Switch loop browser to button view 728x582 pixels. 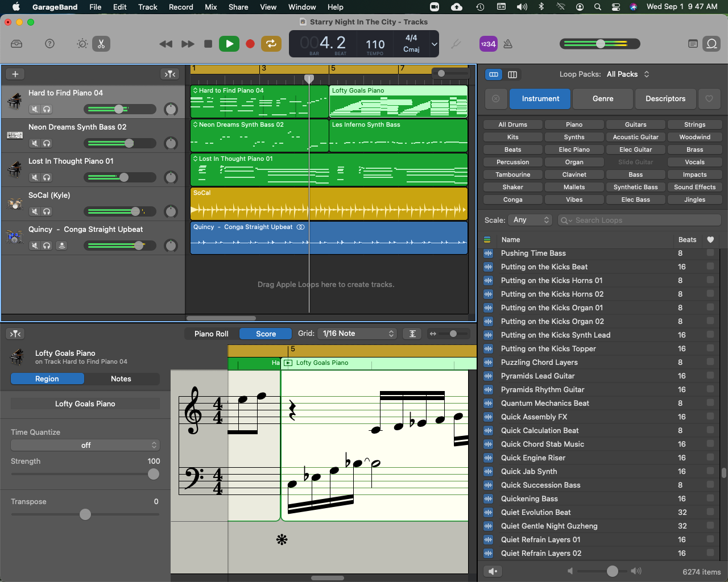click(494, 74)
